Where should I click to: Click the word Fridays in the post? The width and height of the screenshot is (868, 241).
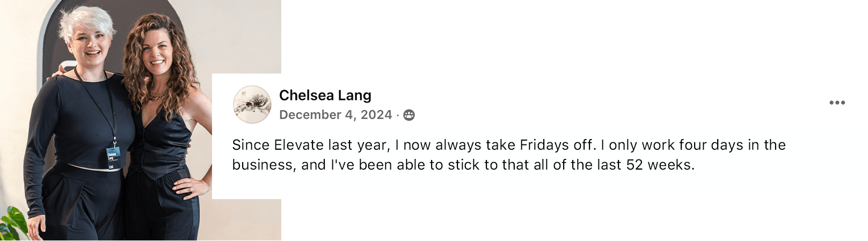tap(544, 145)
